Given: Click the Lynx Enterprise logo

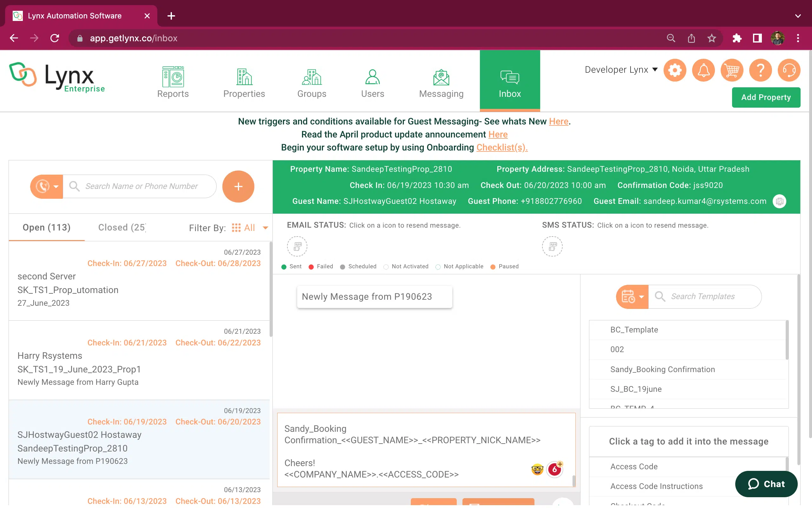Looking at the screenshot, I should (57, 77).
